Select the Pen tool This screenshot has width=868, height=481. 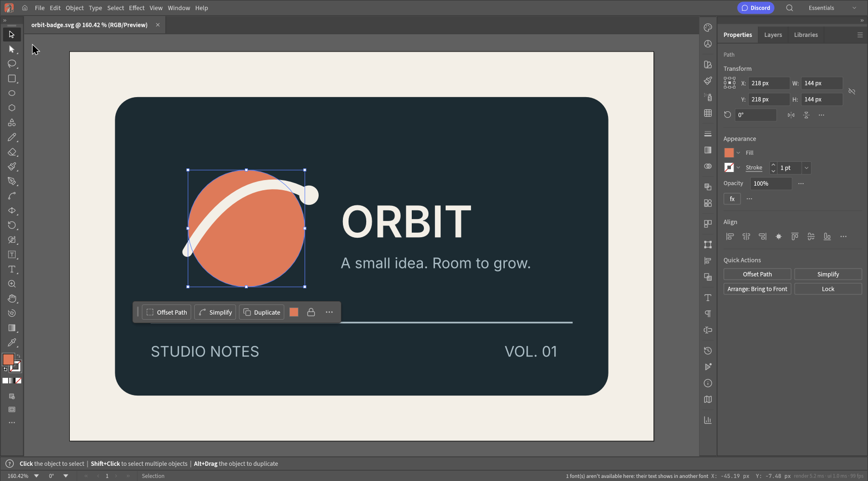tap(12, 181)
